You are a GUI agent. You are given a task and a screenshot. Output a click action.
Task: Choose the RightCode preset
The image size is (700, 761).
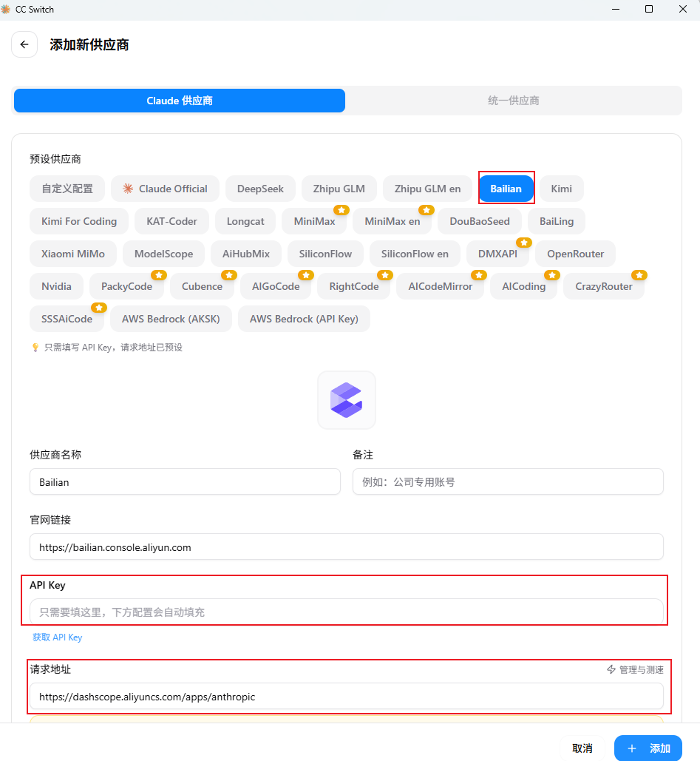coord(353,286)
